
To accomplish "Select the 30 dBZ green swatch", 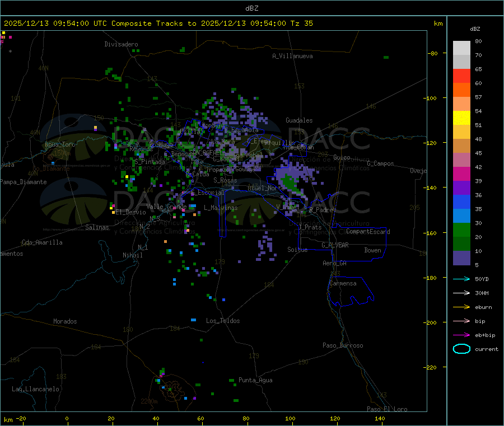I will (x=461, y=230).
